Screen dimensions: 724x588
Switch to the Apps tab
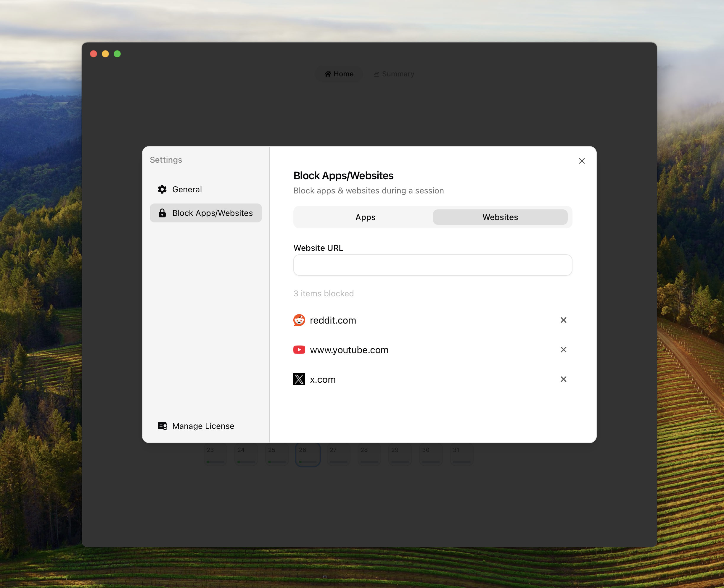click(365, 217)
